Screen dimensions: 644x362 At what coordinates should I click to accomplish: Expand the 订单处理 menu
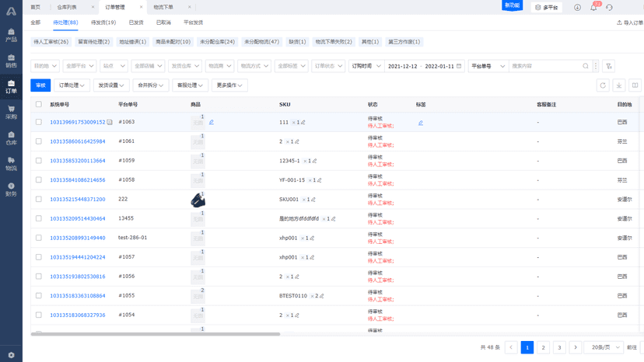tap(72, 85)
